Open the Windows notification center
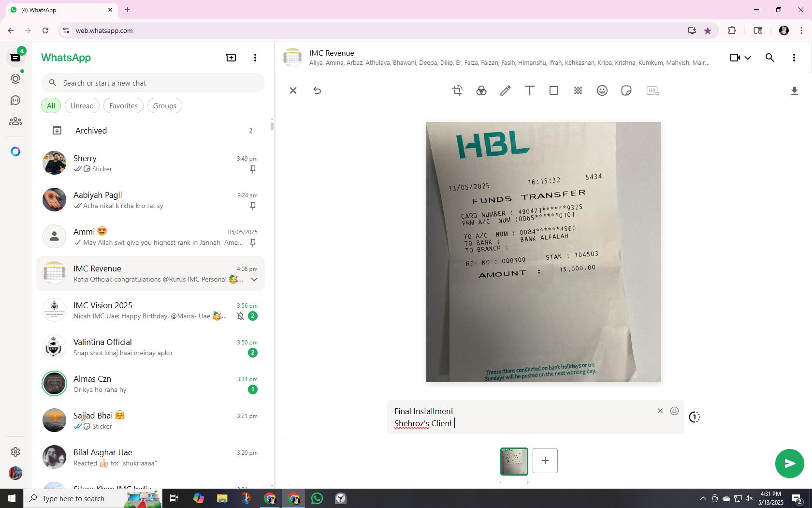The width and height of the screenshot is (812, 508). [x=797, y=499]
